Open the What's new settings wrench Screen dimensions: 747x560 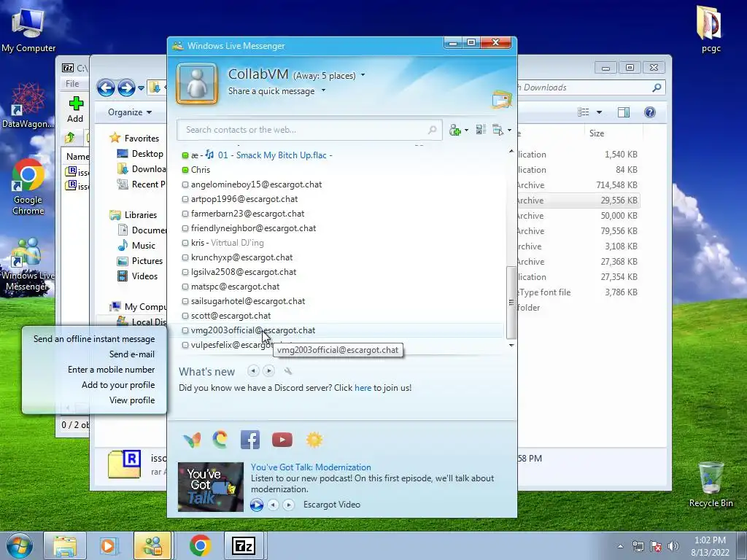[287, 371]
